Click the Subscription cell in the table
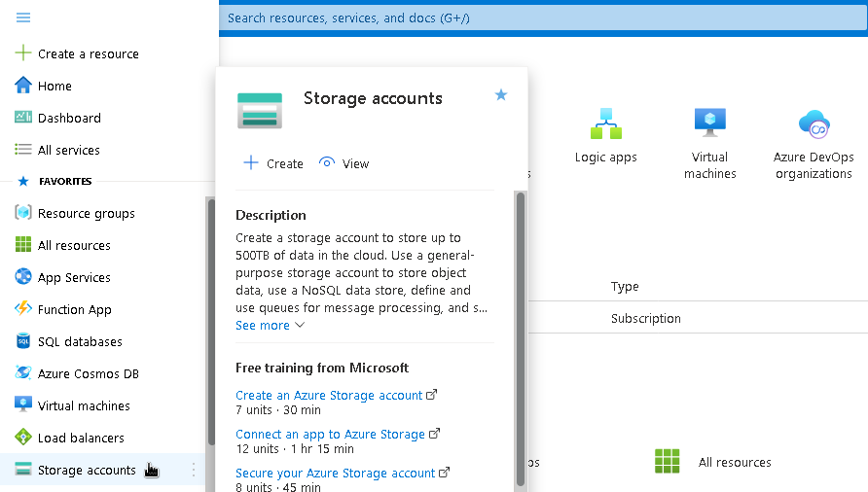 pos(646,318)
